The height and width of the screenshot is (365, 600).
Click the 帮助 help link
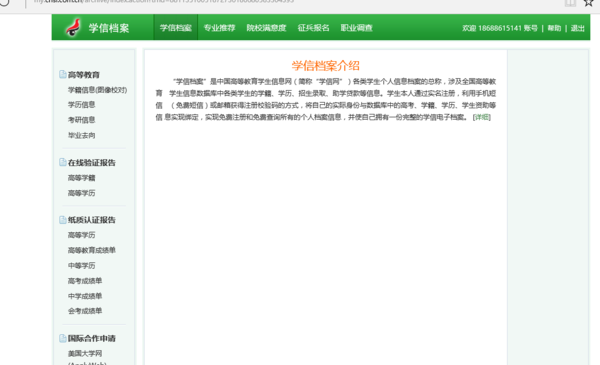point(554,28)
